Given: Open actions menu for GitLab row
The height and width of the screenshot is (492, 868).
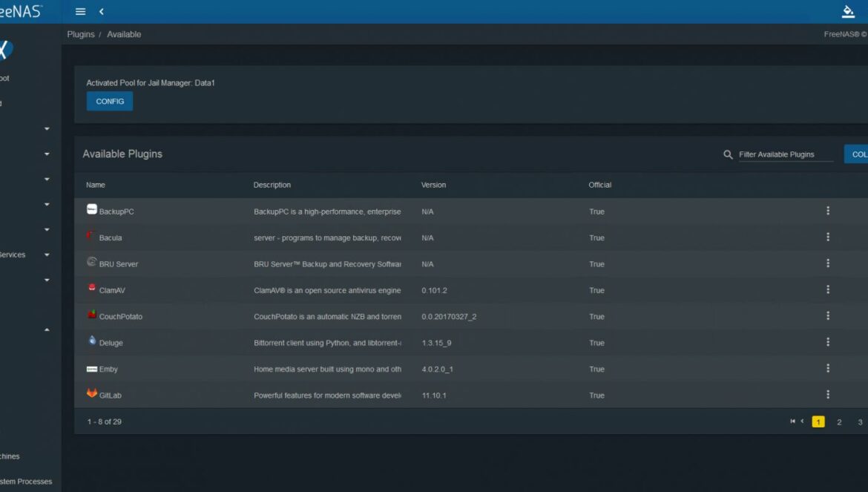Looking at the screenshot, I should (828, 395).
